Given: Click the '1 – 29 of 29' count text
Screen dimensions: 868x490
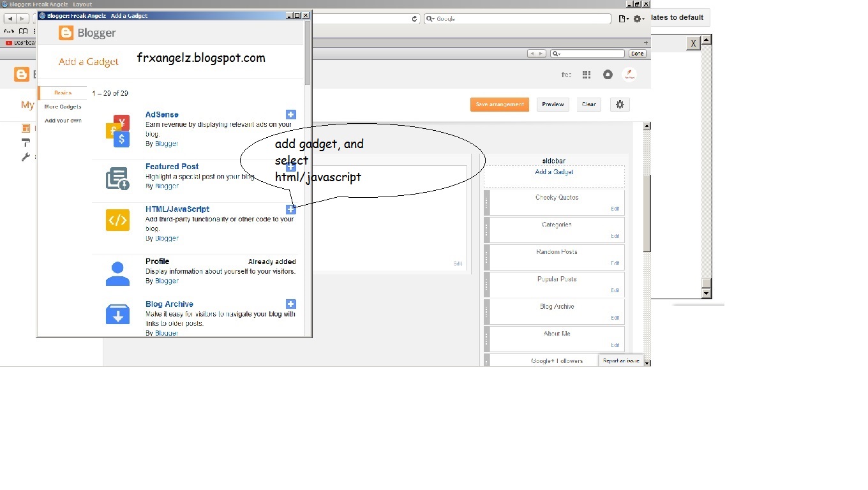Looking at the screenshot, I should [110, 93].
